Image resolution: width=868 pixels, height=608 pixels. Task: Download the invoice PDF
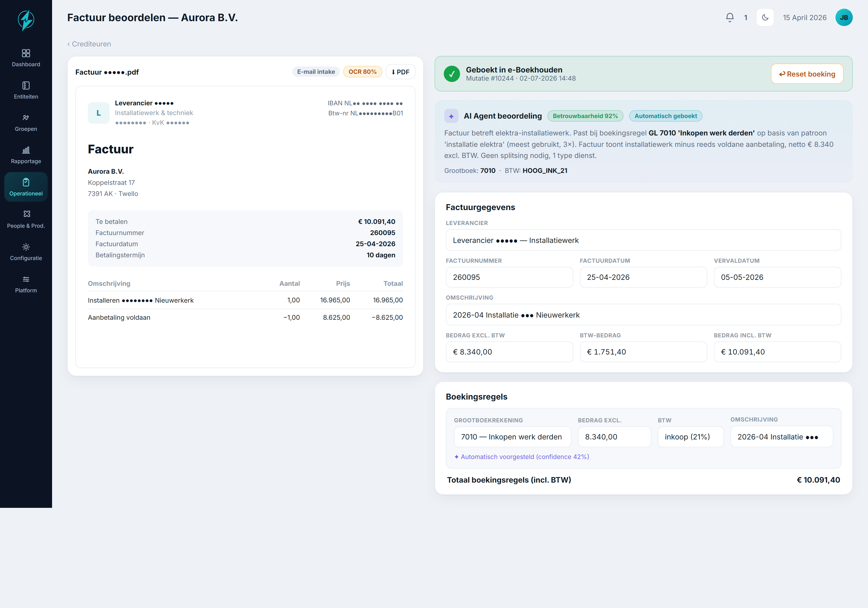[400, 72]
